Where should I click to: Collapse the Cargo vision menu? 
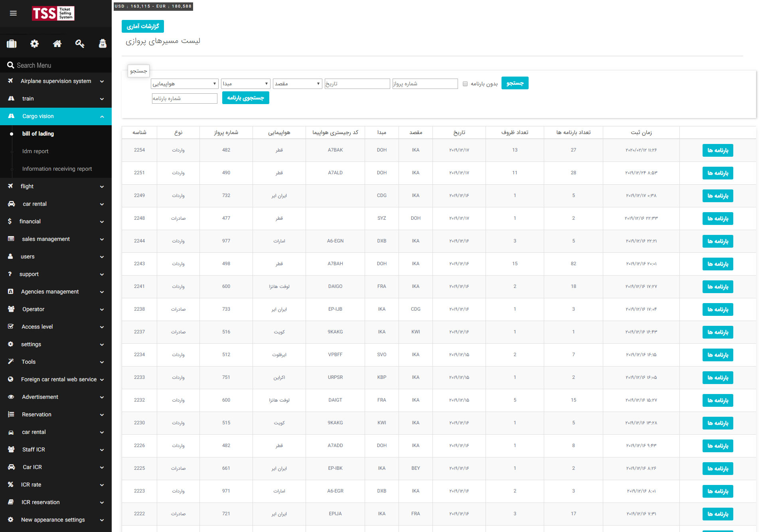pyautogui.click(x=102, y=116)
